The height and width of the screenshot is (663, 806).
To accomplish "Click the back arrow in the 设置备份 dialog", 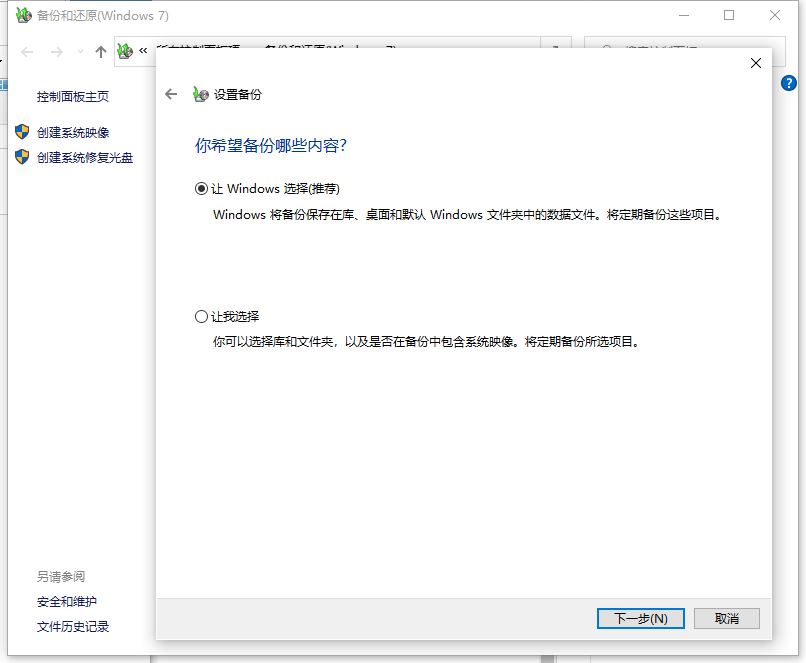I will [171, 94].
